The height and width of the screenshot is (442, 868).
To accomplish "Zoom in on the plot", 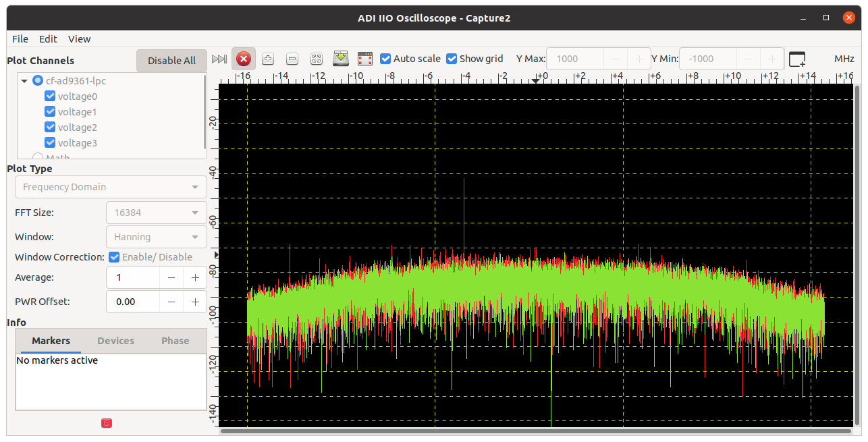I will (x=268, y=59).
